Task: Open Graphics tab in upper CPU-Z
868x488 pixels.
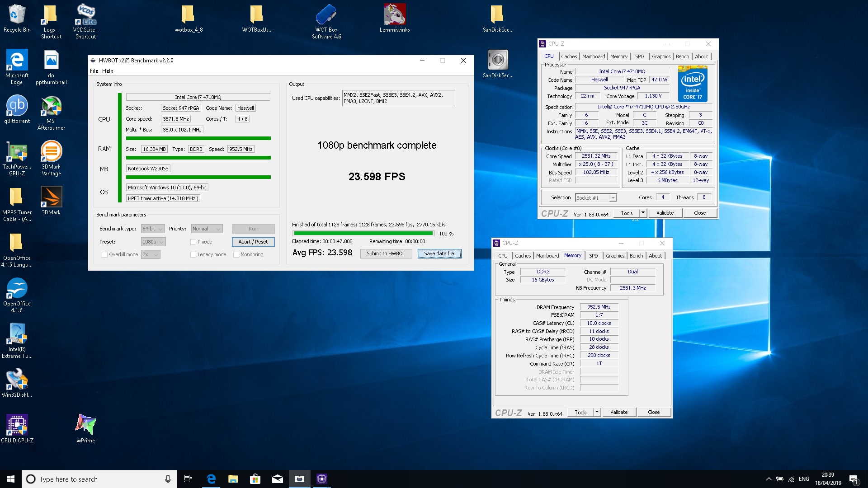Action: [x=661, y=56]
